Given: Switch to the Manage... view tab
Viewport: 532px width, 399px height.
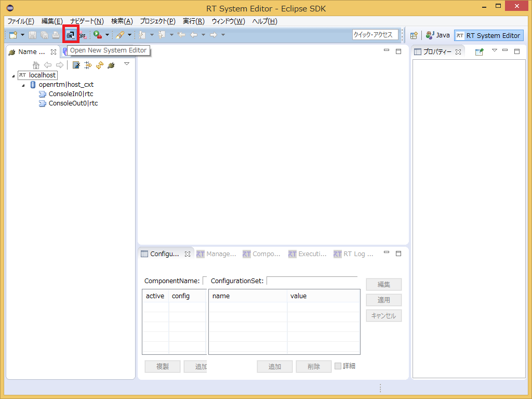Looking at the screenshot, I should point(216,254).
